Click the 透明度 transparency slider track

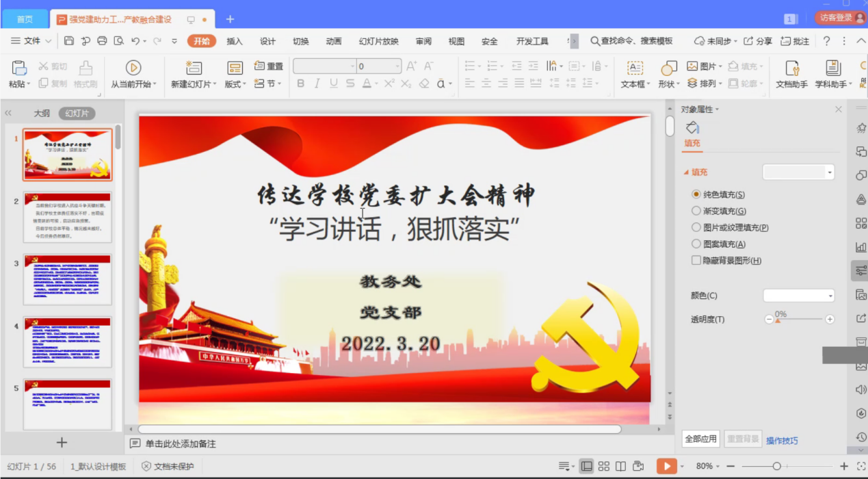pos(799,320)
